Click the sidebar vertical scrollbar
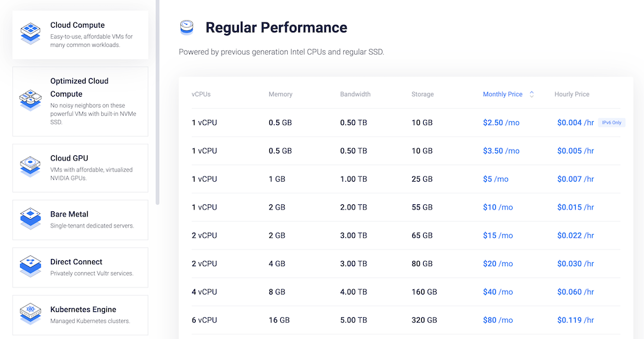 click(x=158, y=103)
